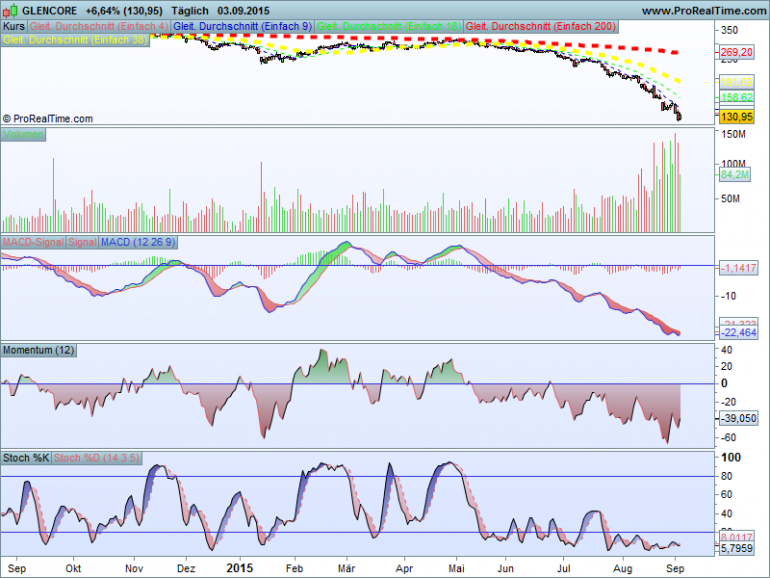Click the Sep label at time axis start
770x578 pixels.
tap(17, 569)
